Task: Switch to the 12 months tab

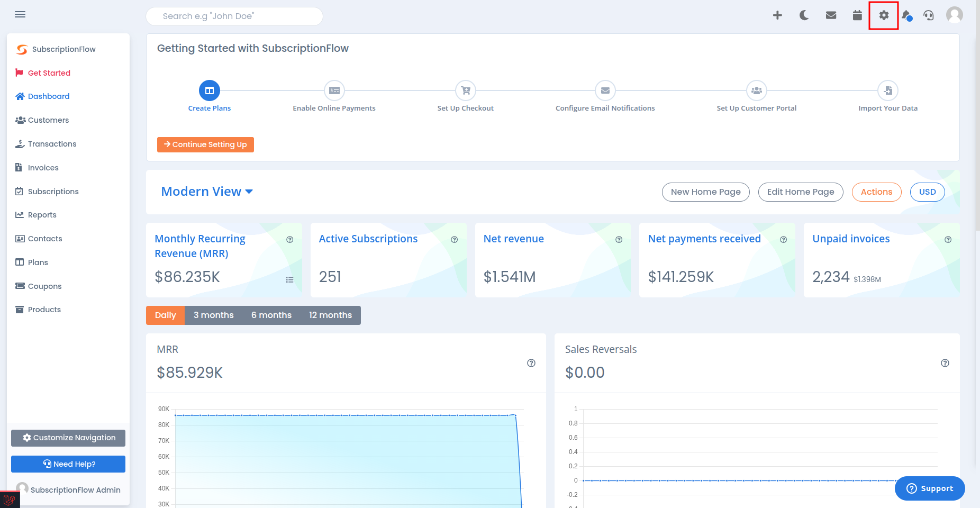Action: [x=330, y=315]
